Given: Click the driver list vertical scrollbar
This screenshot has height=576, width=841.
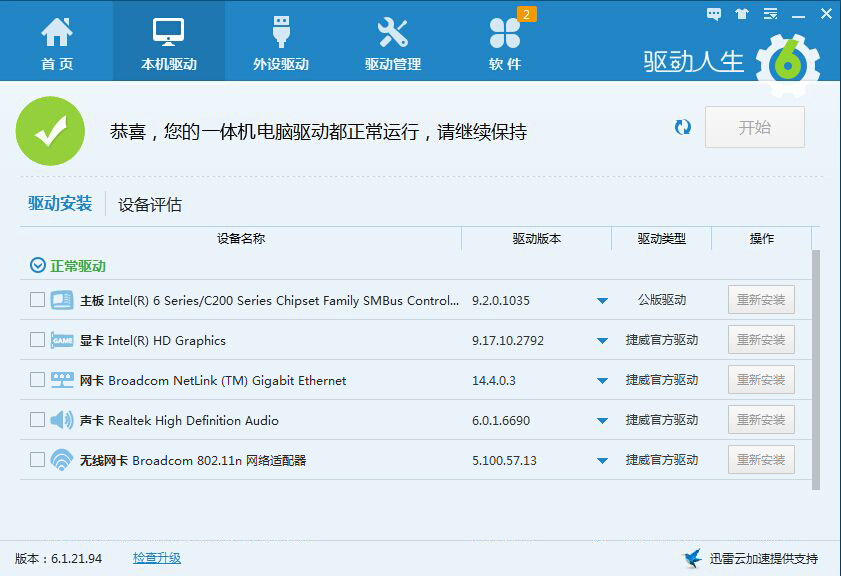Looking at the screenshot, I should click(x=816, y=370).
